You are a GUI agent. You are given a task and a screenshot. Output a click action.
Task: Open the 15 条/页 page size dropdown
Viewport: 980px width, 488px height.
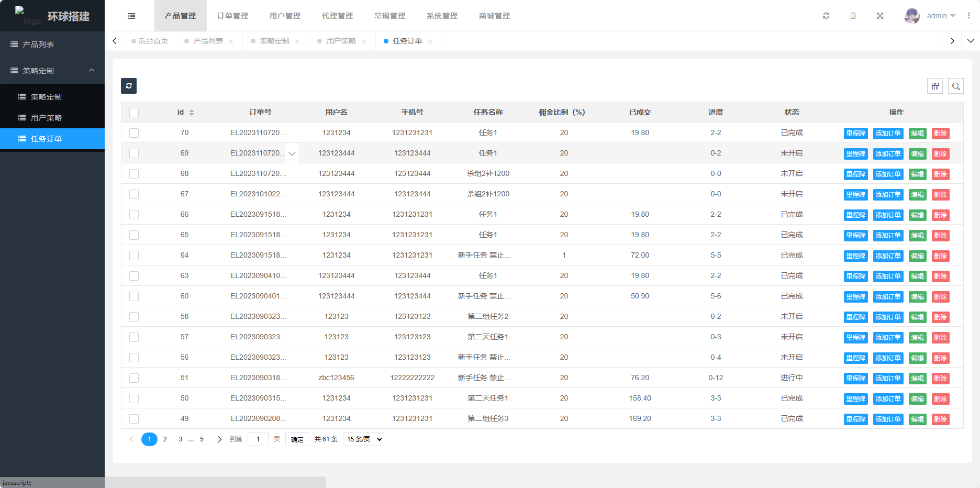364,439
